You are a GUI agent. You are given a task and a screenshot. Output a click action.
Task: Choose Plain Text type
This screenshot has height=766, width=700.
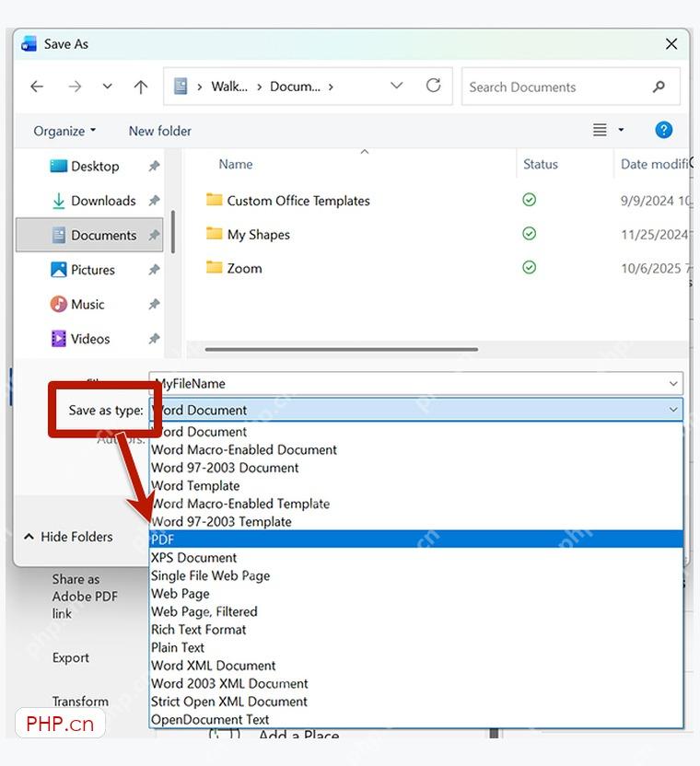coord(416,648)
